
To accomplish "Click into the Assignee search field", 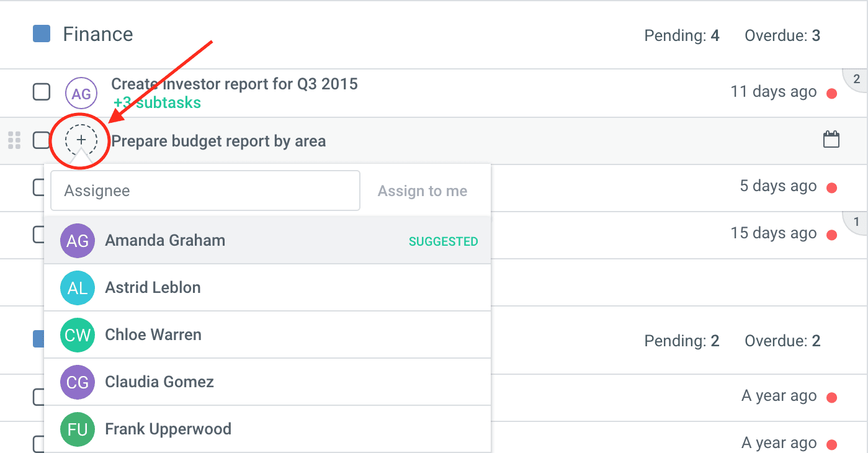I will tap(205, 191).
